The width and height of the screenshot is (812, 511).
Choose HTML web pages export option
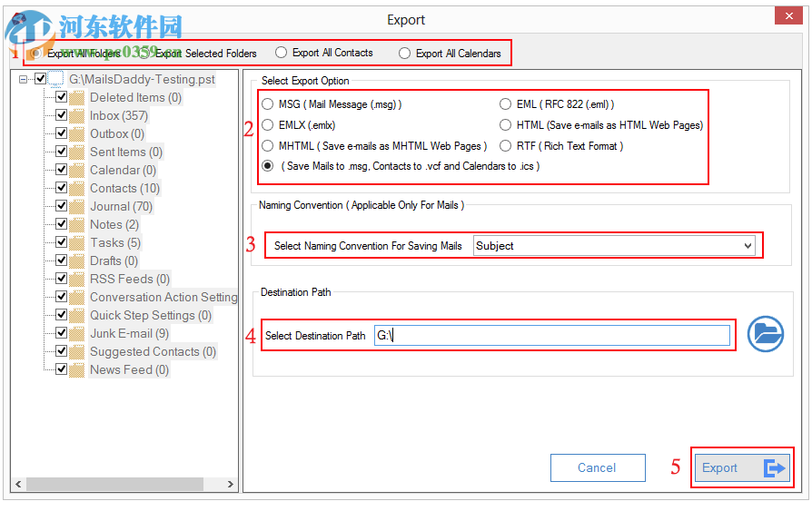pyautogui.click(x=505, y=124)
